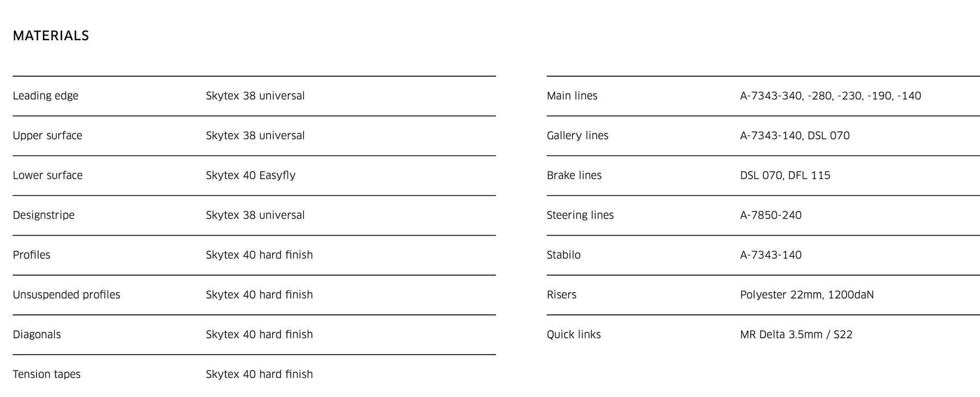Screen dimensions: 980x397
Task: Click the Designstripe row label
Action: [x=44, y=215]
